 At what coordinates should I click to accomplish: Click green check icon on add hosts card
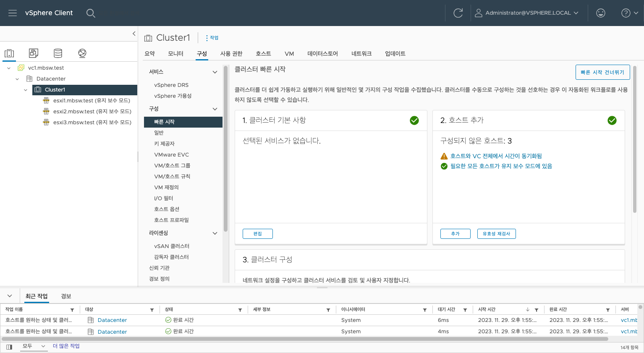[x=612, y=120]
